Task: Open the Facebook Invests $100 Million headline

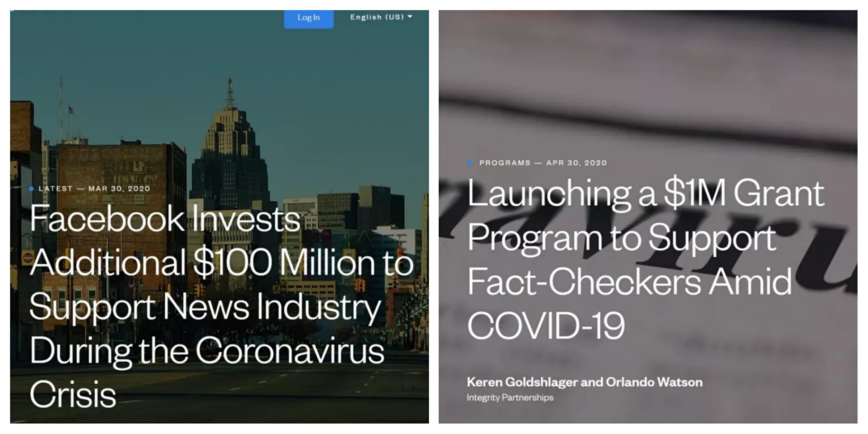Action: 221,306
